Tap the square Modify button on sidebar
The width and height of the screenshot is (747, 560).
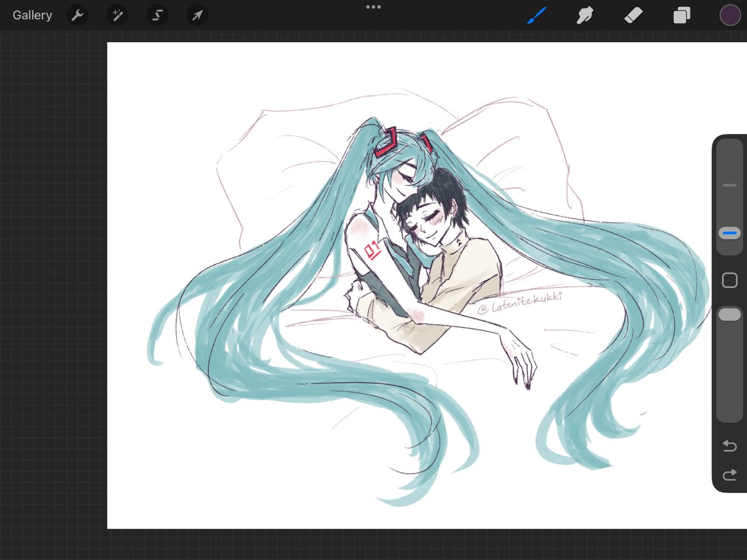coord(730,281)
